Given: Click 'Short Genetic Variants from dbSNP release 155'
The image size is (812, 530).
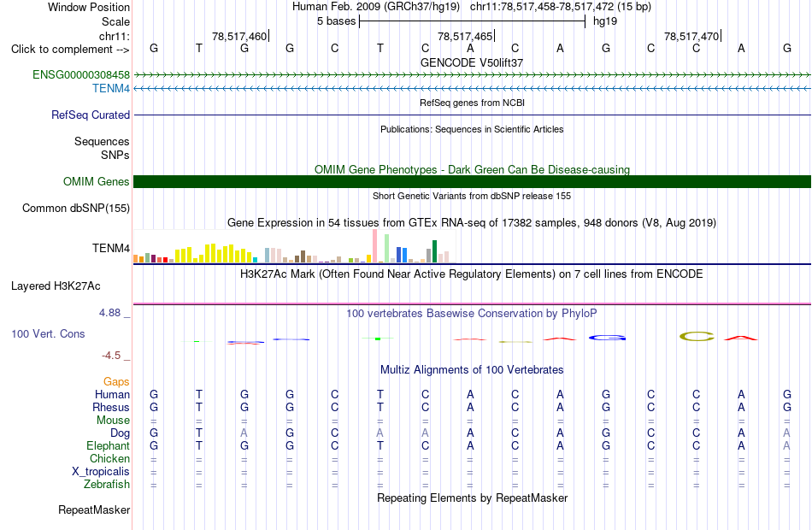Looking at the screenshot, I should (472, 196).
